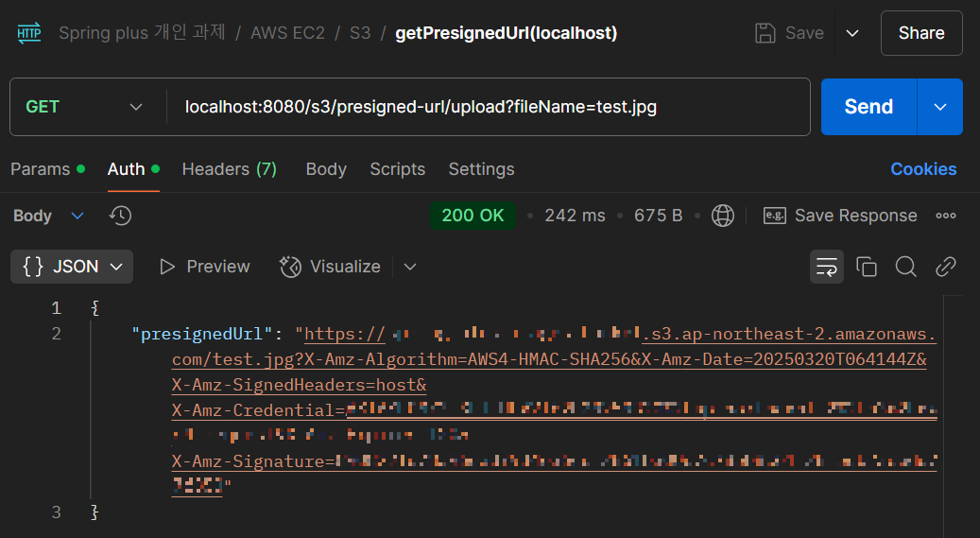
Task: Open the request Body tab
Action: coord(326,169)
